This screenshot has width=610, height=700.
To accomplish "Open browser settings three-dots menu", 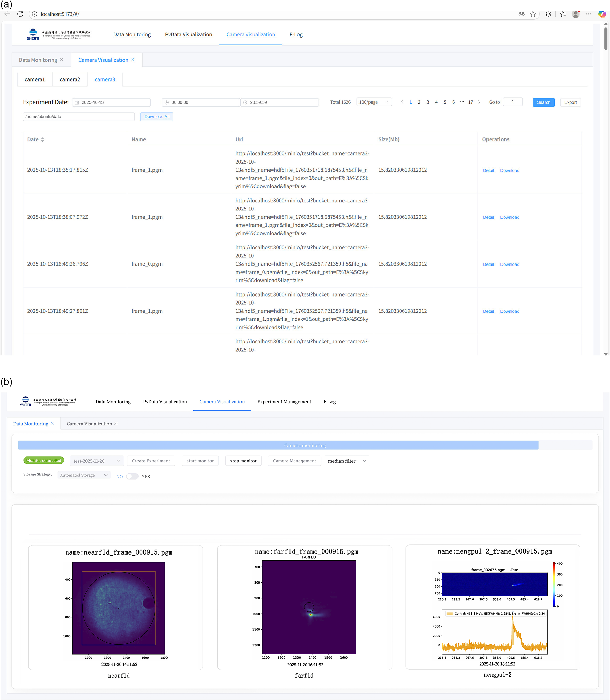I will 589,14.
